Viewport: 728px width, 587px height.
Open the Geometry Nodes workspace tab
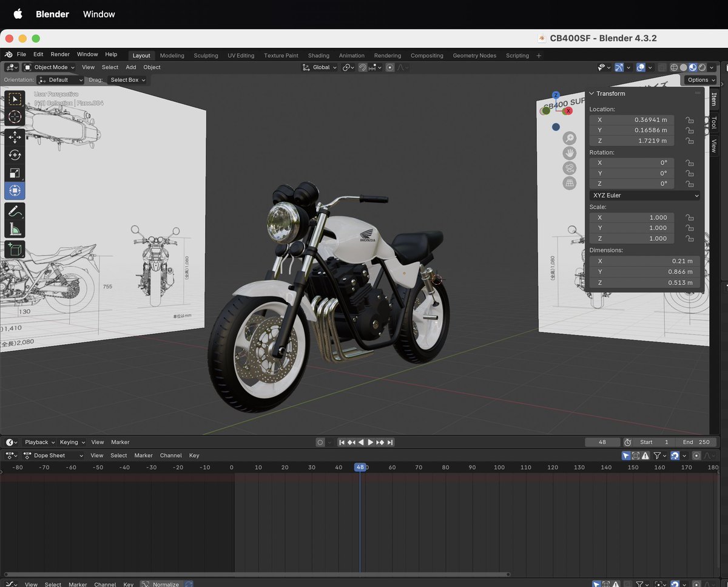[474, 55]
